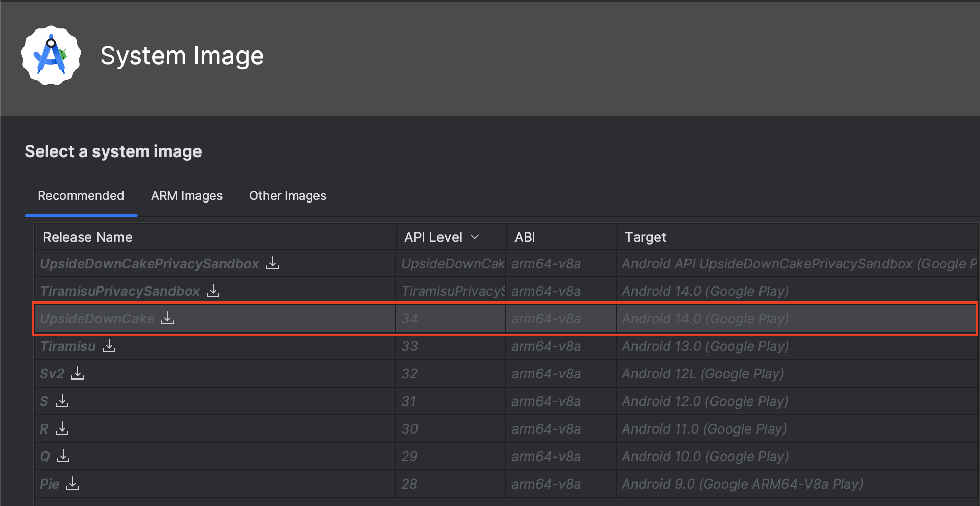Select the UpsideDownCake release name
Screen dimensions: 980x506
[97, 319]
